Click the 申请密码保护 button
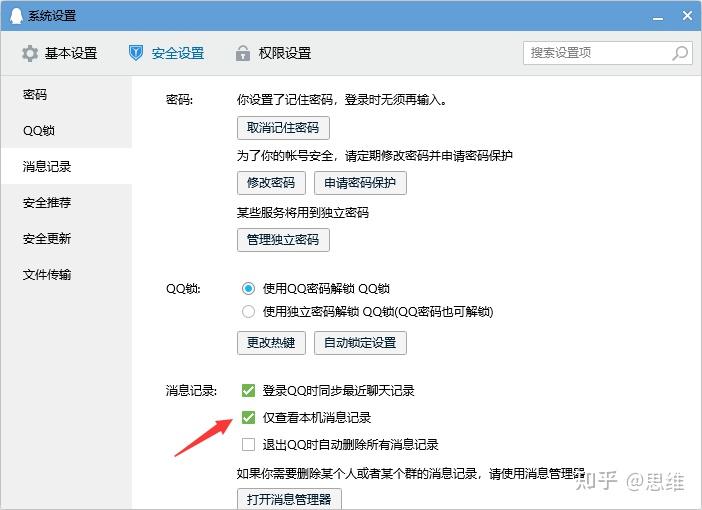 [x=360, y=183]
